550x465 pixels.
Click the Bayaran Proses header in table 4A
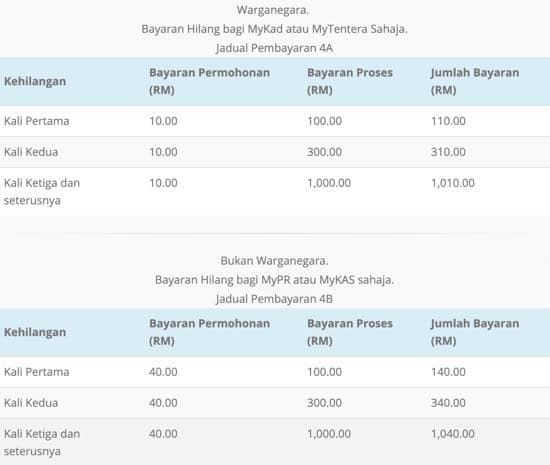click(350, 81)
